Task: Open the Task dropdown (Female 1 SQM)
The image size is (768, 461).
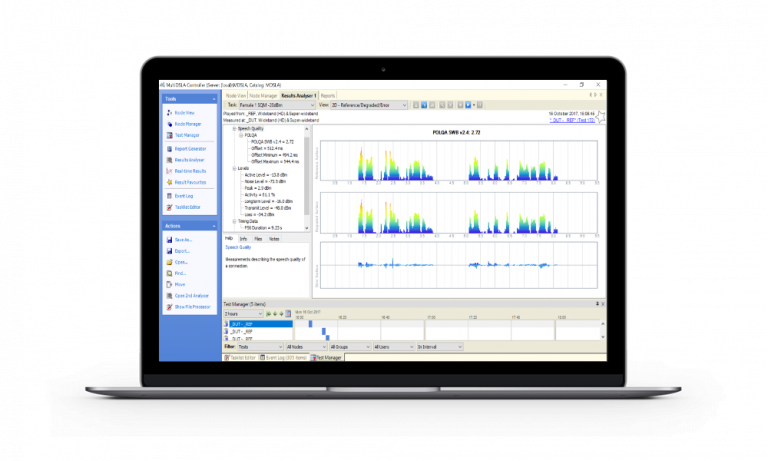Action: click(276, 105)
